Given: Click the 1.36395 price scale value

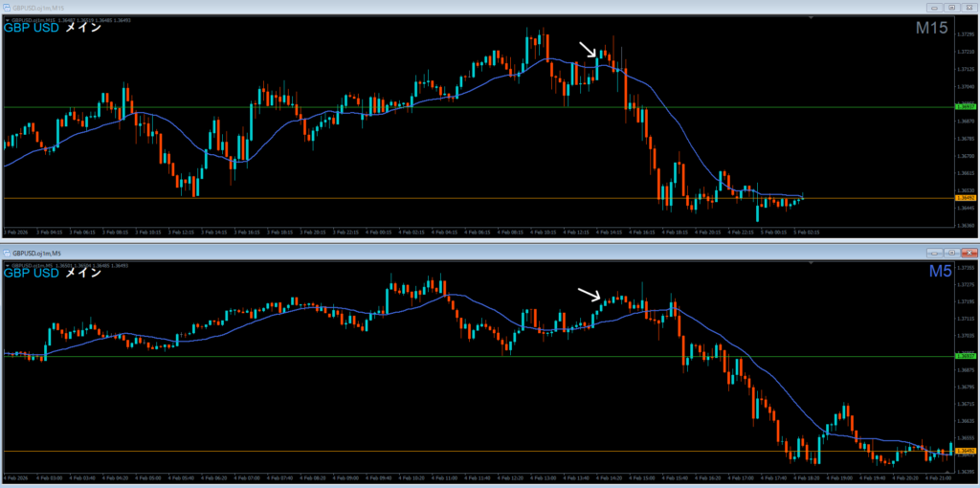Looking at the screenshot, I should [967, 471].
